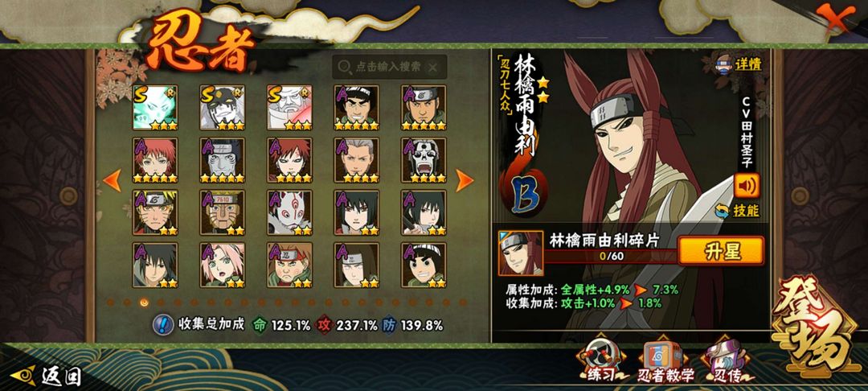The image size is (868, 391).
Task: Select pink-haired Sakura ninja portrait
Action: [223, 265]
